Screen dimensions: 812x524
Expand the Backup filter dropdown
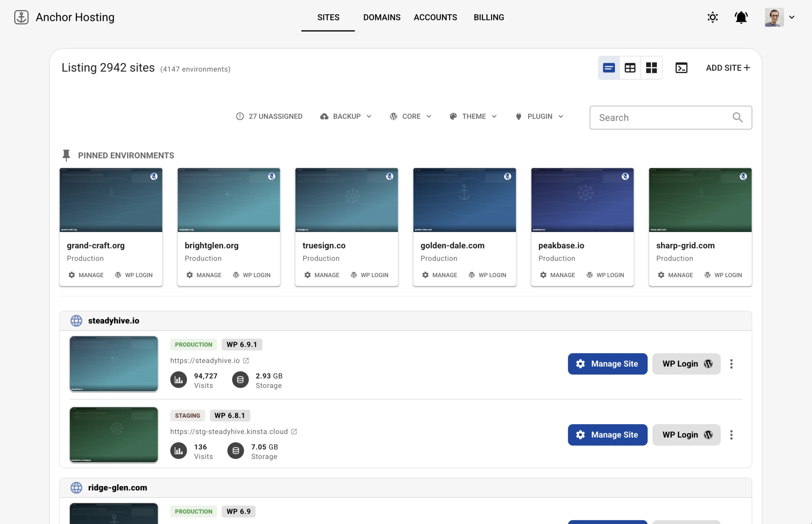coord(345,116)
